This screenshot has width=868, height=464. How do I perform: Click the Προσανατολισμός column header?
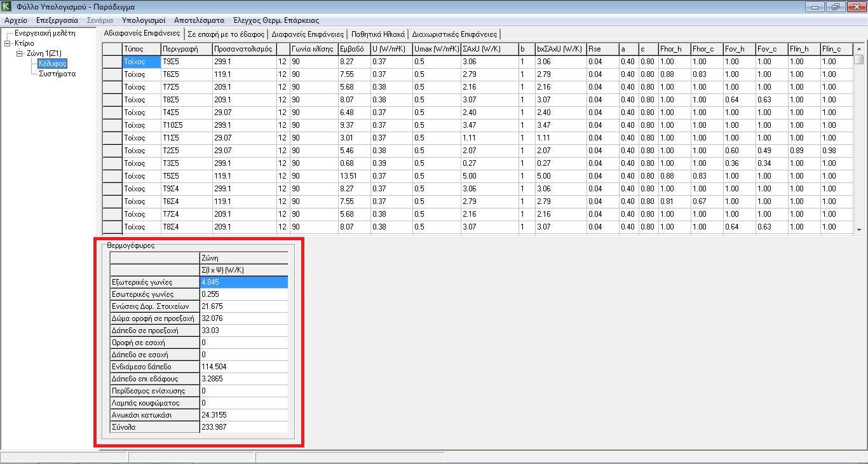pos(244,49)
